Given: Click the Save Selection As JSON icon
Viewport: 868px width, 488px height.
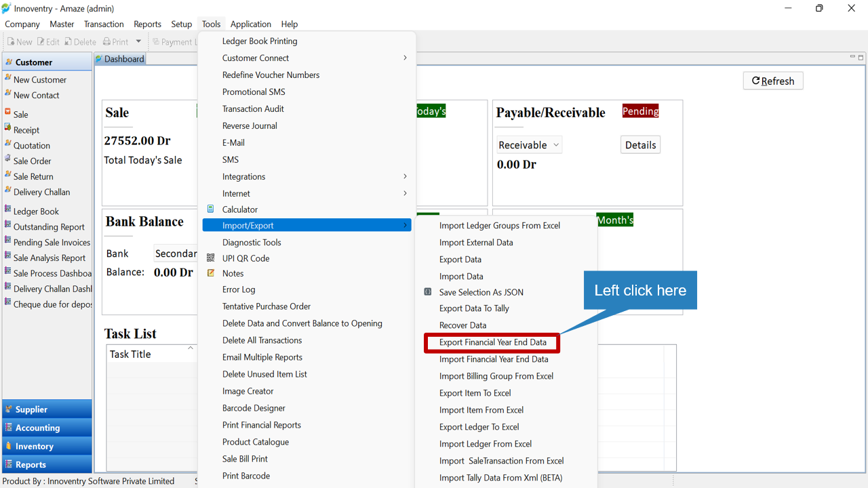Looking at the screenshot, I should coord(428,292).
